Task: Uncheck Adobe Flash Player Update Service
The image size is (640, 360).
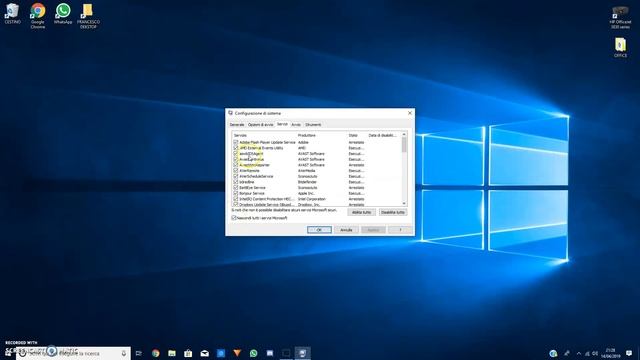Action: [236, 142]
